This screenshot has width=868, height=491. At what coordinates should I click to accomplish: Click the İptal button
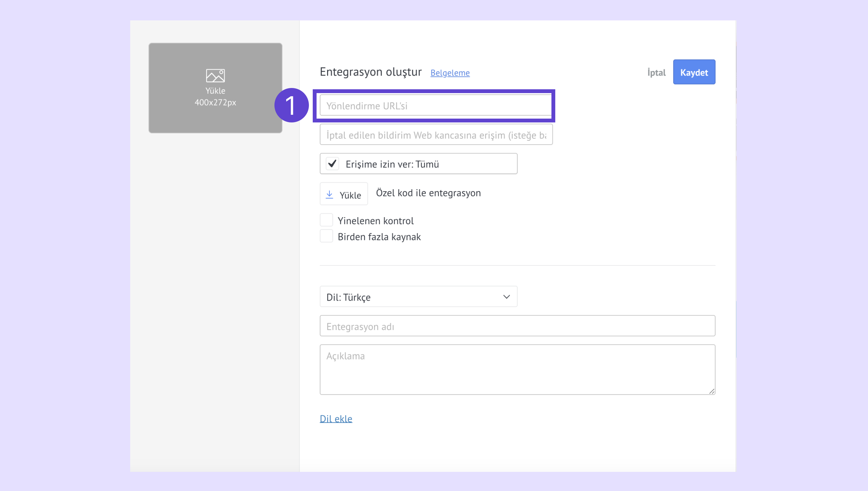click(x=656, y=72)
